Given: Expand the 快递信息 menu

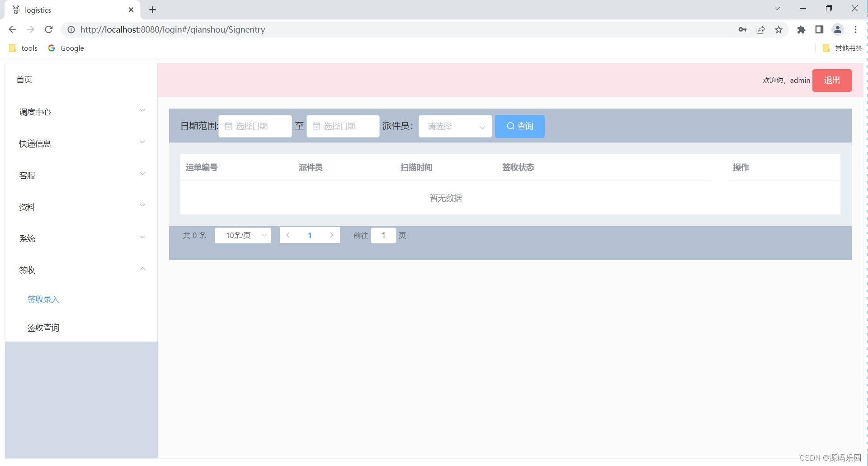Looking at the screenshot, I should coord(81,143).
